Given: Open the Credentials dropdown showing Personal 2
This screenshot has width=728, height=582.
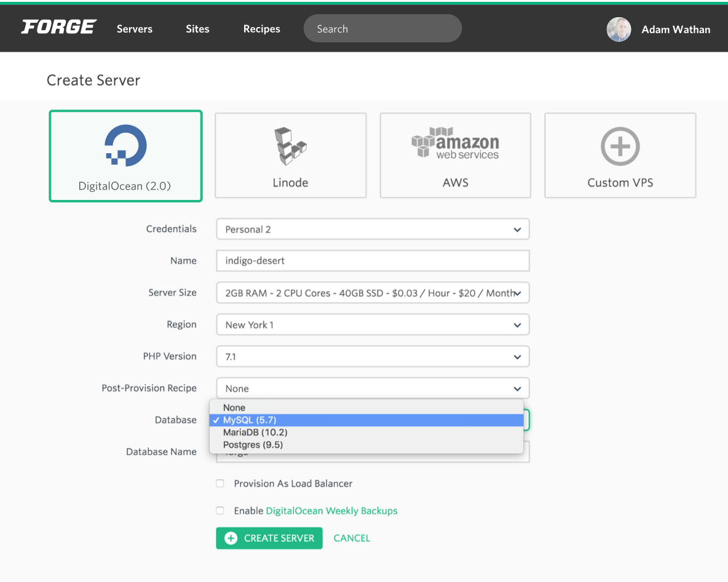Looking at the screenshot, I should [373, 229].
